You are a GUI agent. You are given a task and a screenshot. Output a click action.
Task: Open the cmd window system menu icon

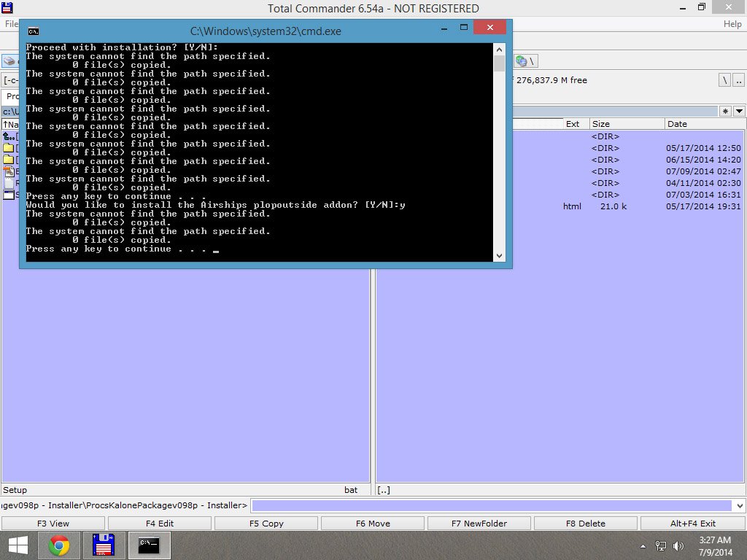tap(34, 31)
